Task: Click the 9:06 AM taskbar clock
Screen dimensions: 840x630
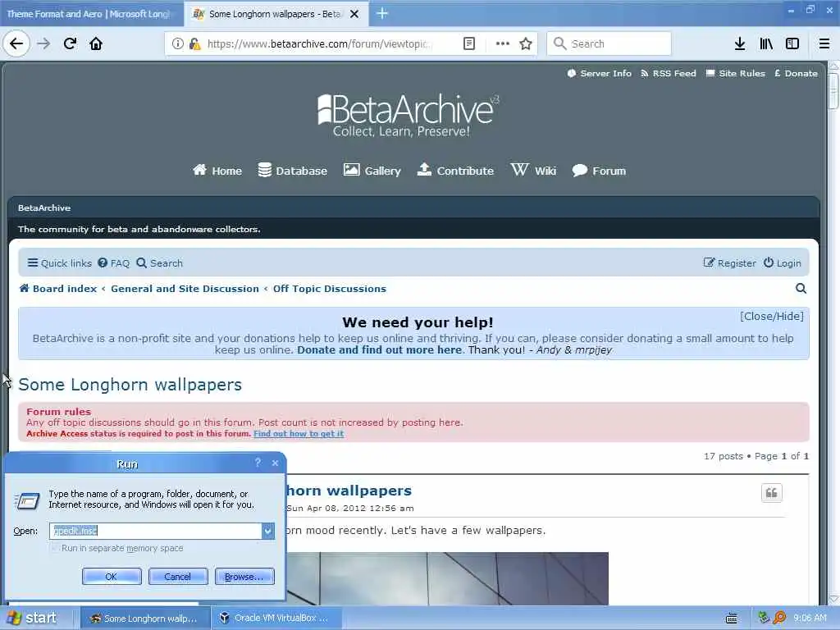Action: coord(810,619)
